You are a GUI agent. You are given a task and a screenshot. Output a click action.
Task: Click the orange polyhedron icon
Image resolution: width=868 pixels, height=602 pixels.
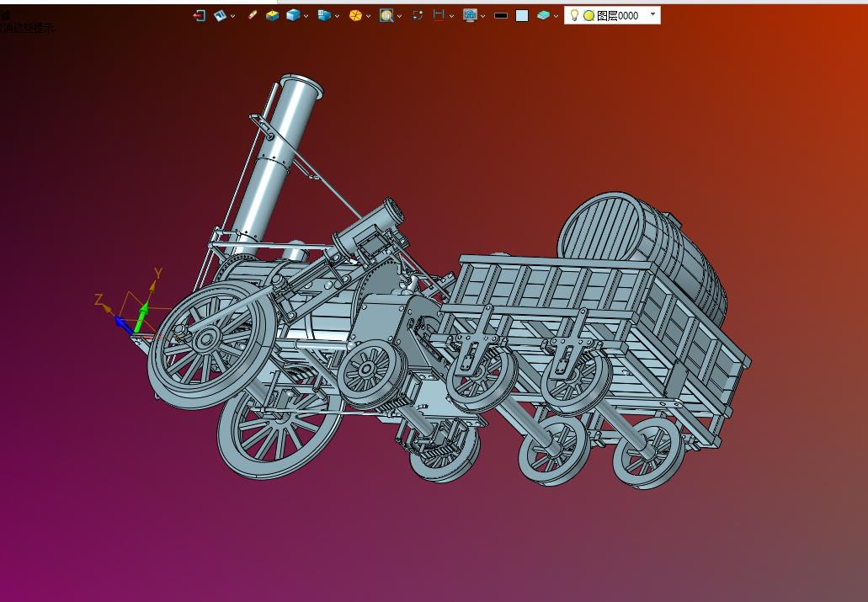point(355,15)
